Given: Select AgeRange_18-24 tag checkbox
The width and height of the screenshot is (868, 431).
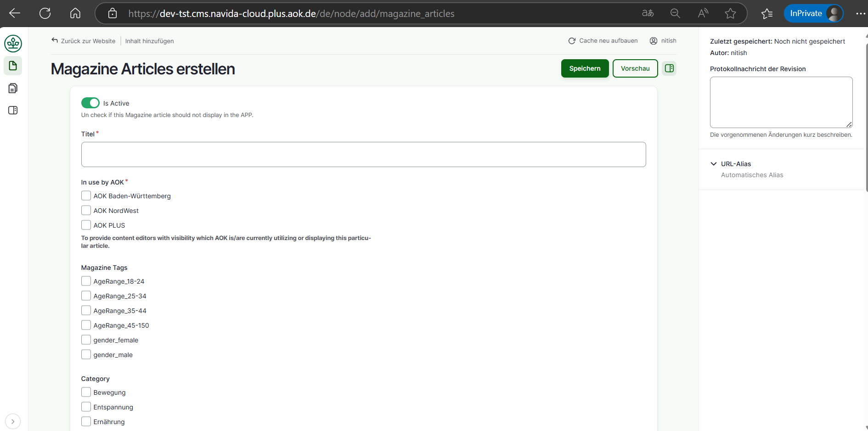Looking at the screenshot, I should (x=86, y=281).
